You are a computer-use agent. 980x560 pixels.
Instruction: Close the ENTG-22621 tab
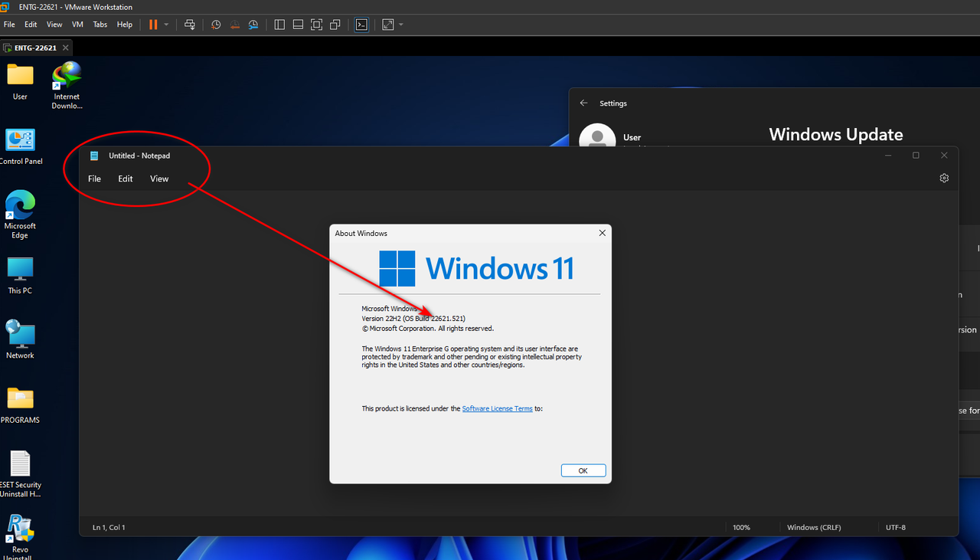pos(67,47)
